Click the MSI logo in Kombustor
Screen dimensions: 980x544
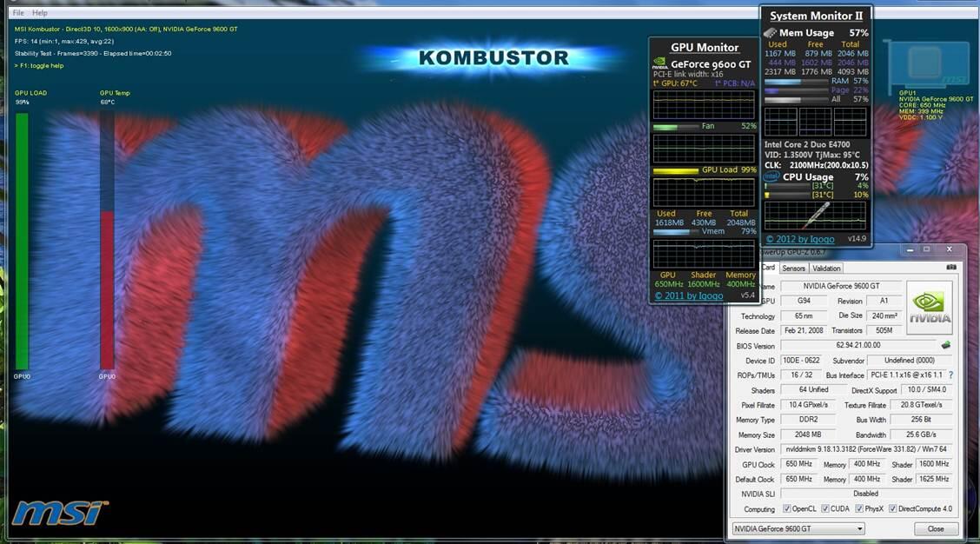click(60, 513)
